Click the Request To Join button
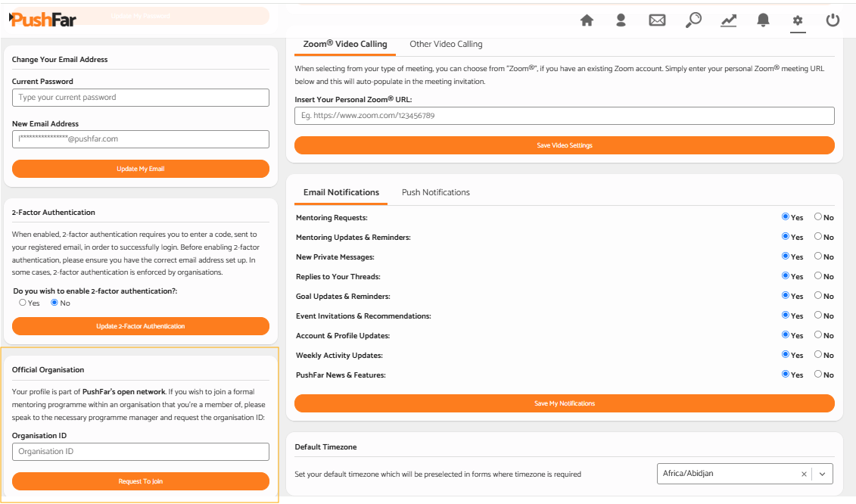The image size is (856, 504). (x=140, y=481)
